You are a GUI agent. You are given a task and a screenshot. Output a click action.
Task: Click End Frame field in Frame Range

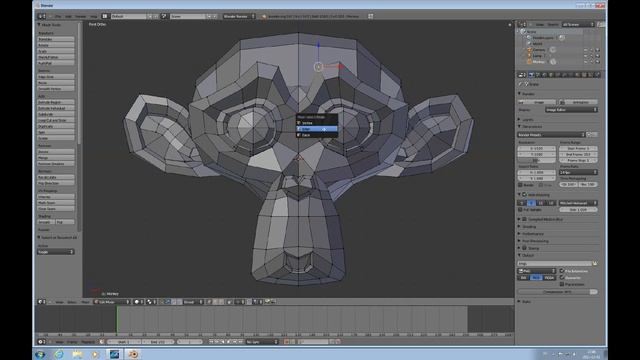(x=578, y=155)
